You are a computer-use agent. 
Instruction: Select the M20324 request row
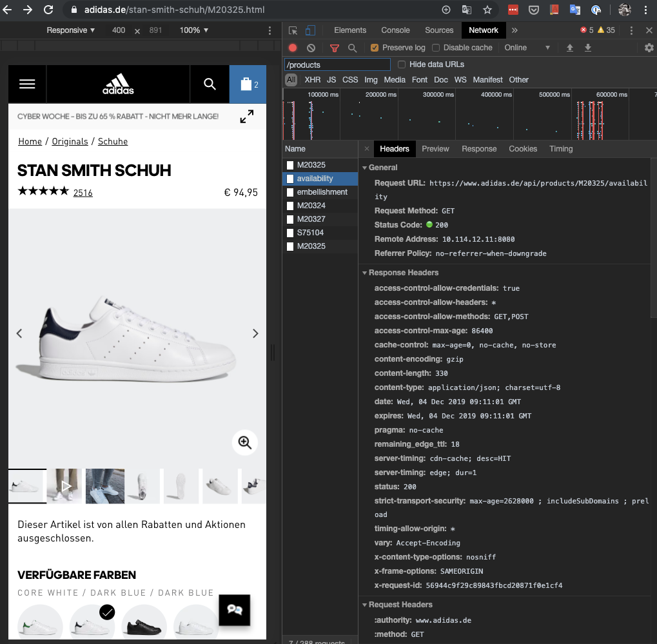click(320, 206)
